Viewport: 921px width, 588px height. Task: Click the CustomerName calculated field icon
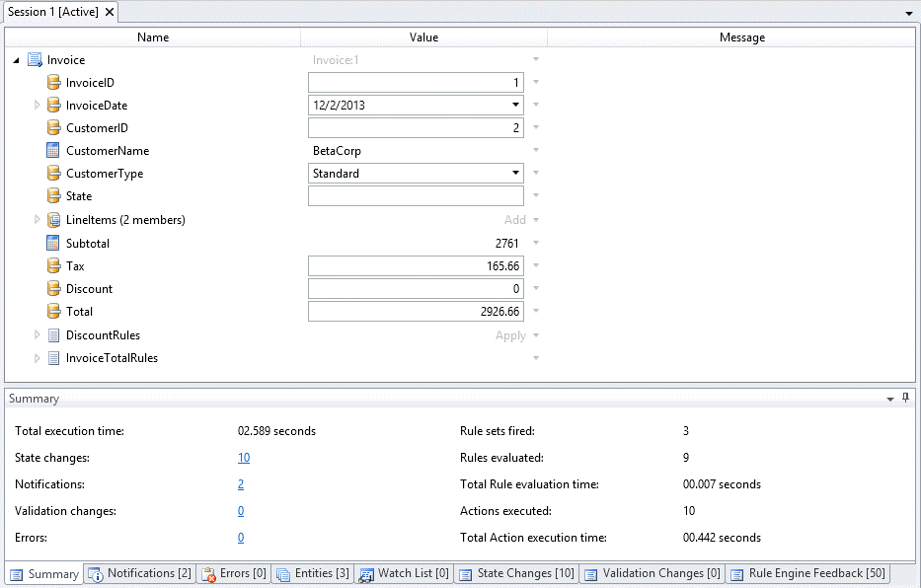pyautogui.click(x=54, y=151)
